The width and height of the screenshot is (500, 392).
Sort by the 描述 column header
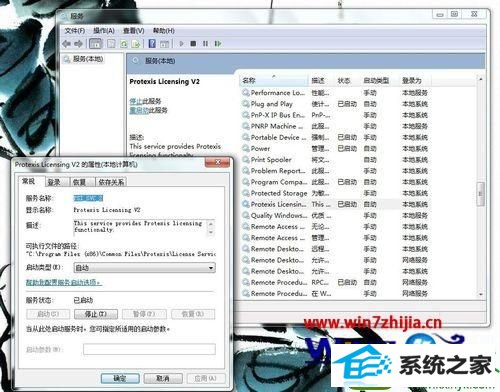pyautogui.click(x=320, y=80)
